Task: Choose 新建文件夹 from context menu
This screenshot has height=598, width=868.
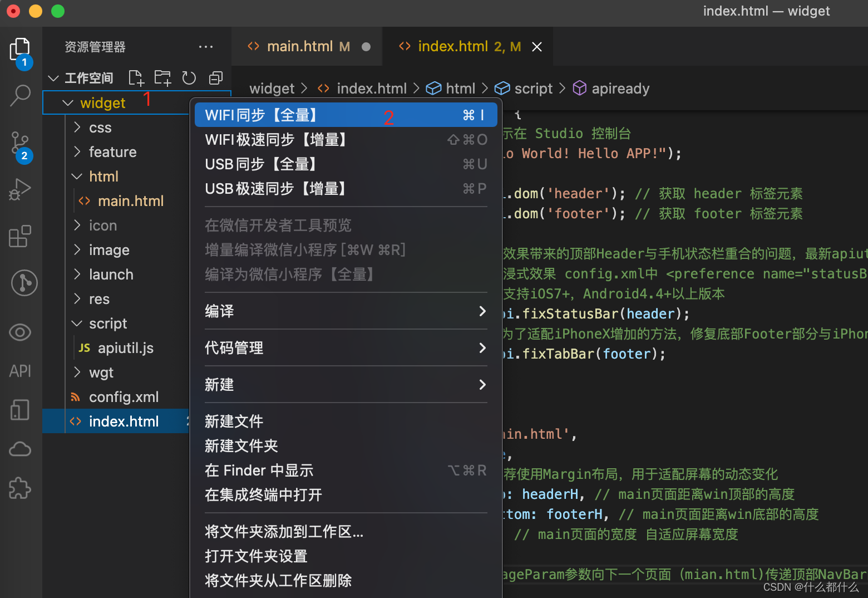Action: pyautogui.click(x=346, y=446)
